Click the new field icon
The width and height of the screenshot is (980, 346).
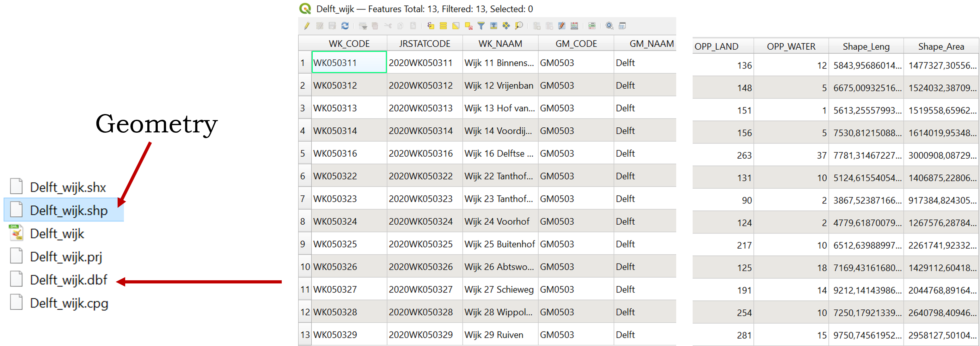(x=537, y=26)
